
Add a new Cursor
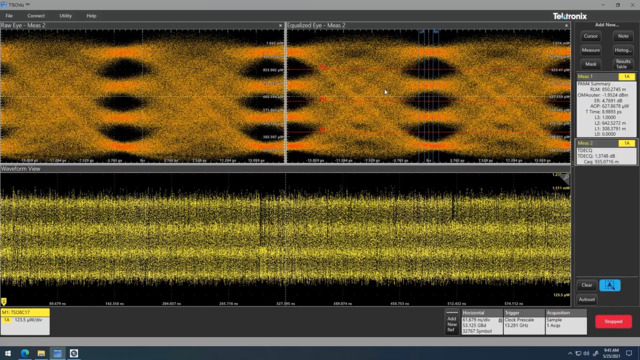tap(590, 36)
